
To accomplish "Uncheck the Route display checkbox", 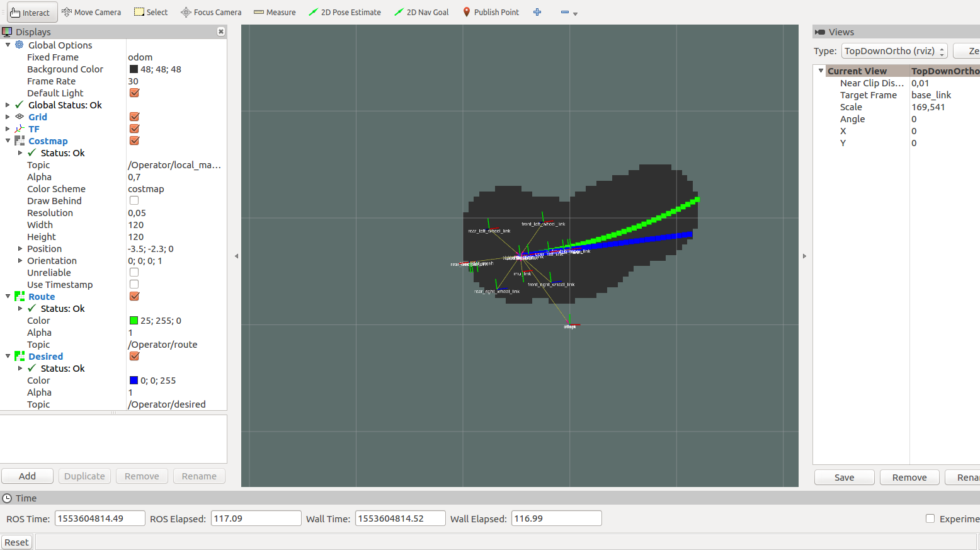I will click(x=134, y=296).
